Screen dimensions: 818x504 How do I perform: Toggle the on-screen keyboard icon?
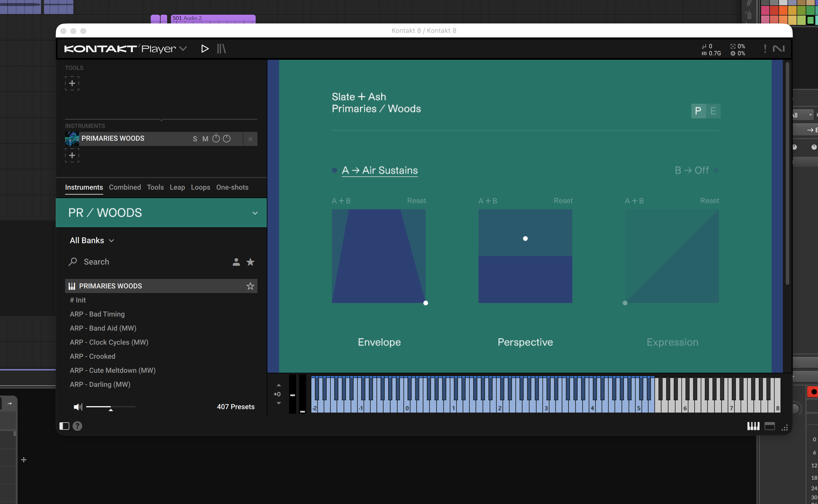pyautogui.click(x=753, y=426)
